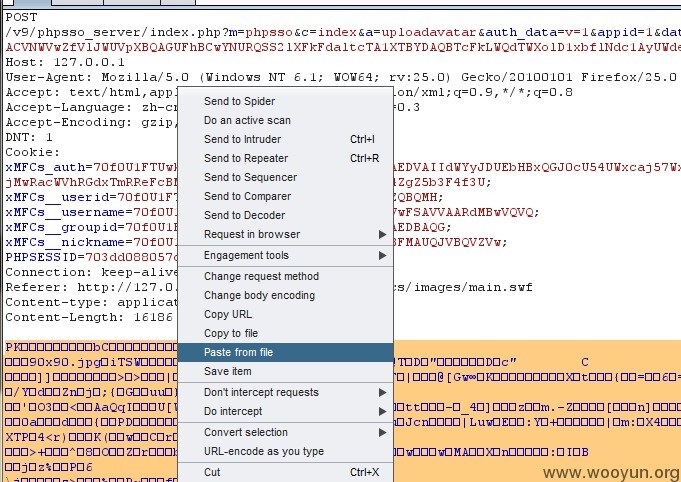Click the POST method text in request
Screen dimensions: 681x482
(x=21, y=17)
